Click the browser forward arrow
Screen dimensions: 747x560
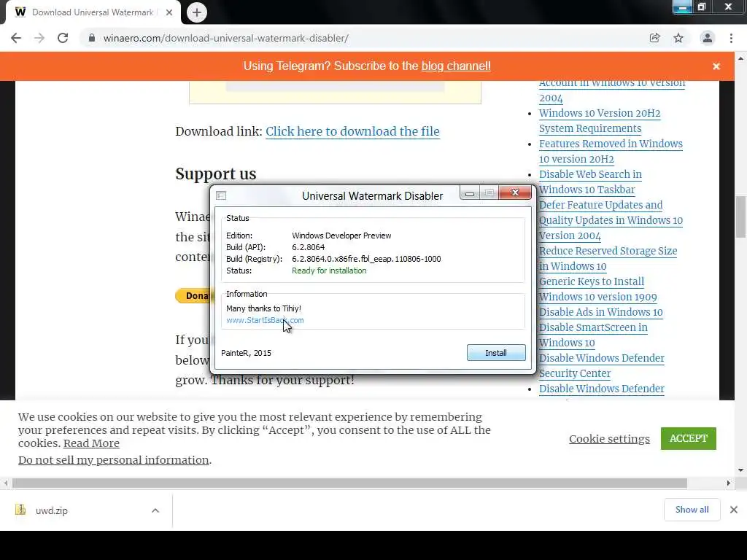click(x=39, y=38)
